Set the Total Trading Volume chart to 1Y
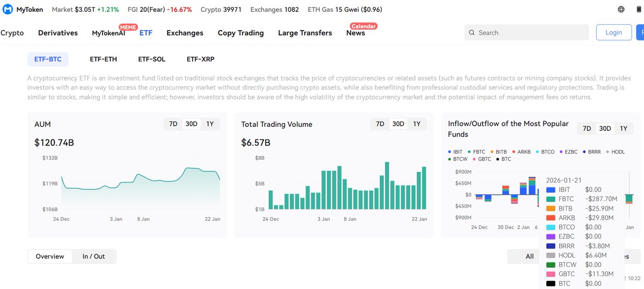 pyautogui.click(x=417, y=124)
